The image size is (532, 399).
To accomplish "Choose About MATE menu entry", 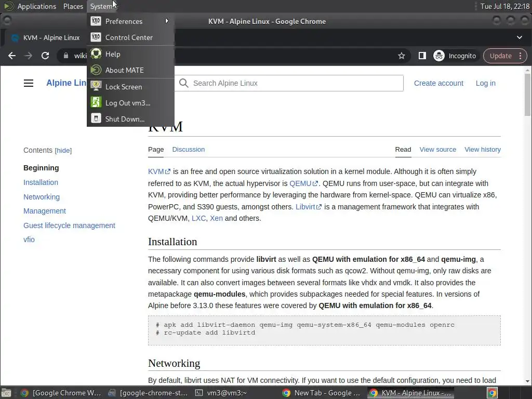I will tap(130, 70).
